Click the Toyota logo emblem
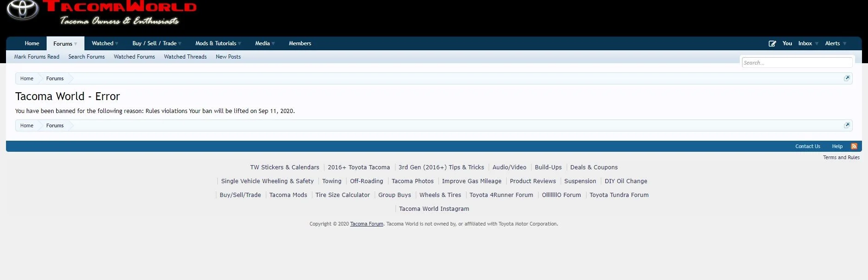 point(22,10)
